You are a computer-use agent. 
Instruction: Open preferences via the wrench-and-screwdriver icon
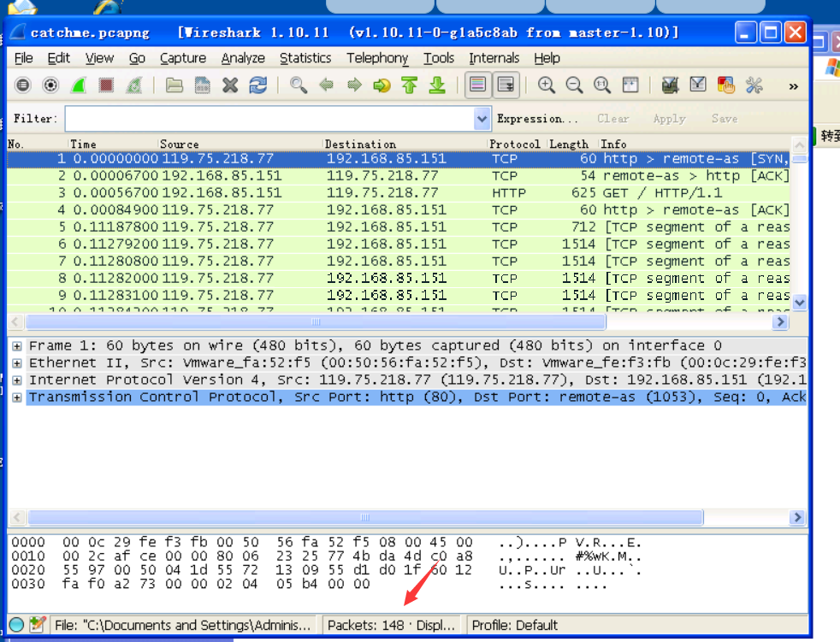coord(754,85)
